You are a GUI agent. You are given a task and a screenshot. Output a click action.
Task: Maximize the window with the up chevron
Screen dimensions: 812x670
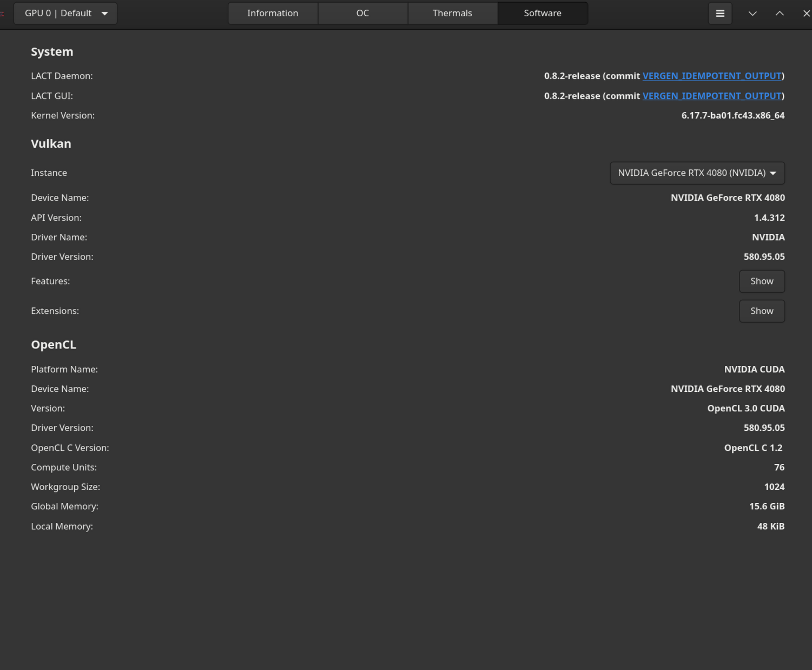point(780,14)
